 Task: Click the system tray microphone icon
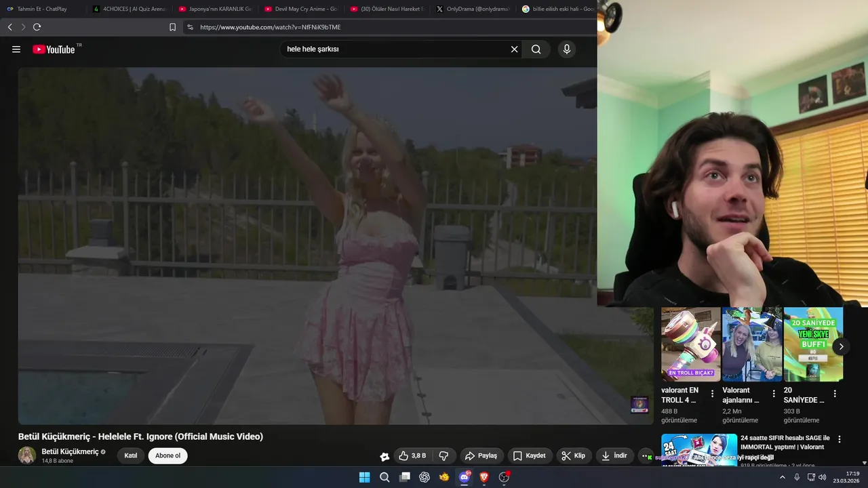(x=797, y=477)
